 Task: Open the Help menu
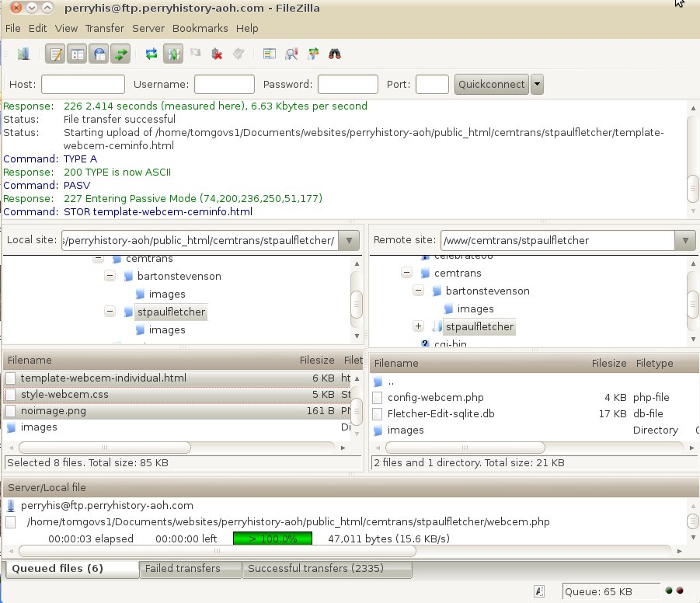(247, 28)
